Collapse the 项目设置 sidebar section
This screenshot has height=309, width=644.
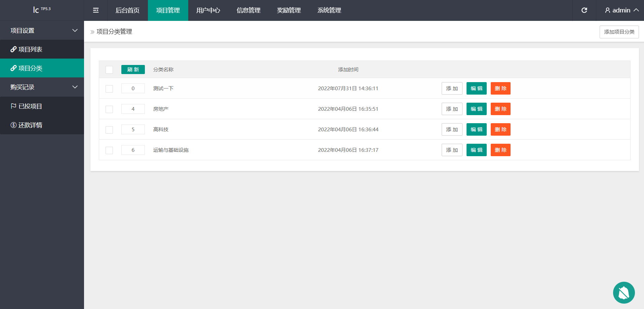[x=75, y=31]
